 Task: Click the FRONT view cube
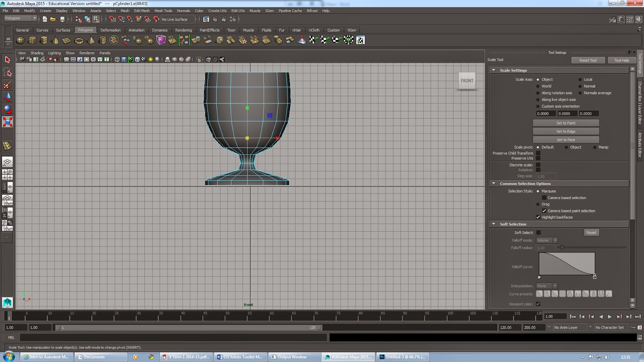coord(467,81)
